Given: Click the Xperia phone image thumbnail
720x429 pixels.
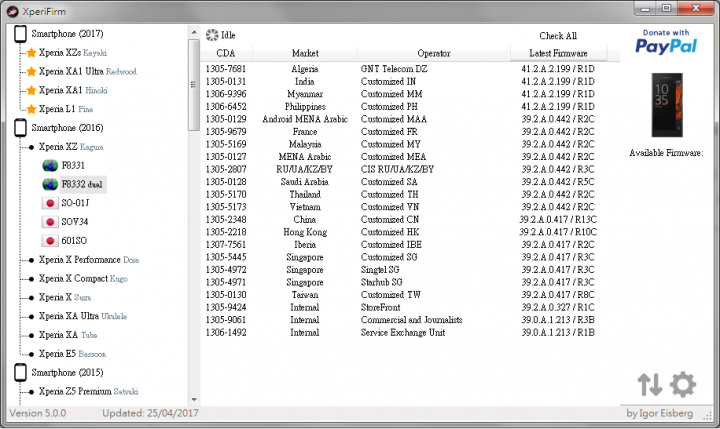Looking at the screenshot, I should (x=667, y=105).
